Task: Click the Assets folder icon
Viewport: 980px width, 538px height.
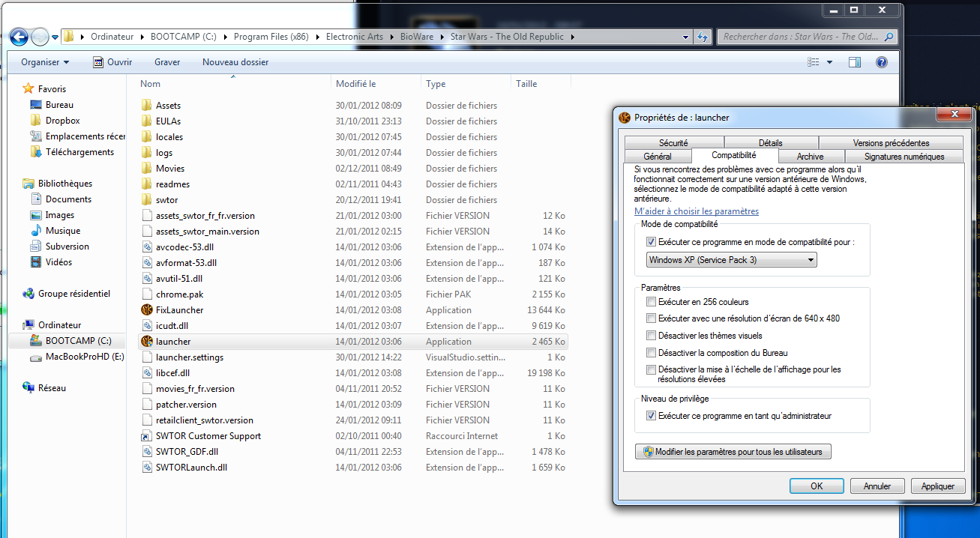Action: pos(146,106)
